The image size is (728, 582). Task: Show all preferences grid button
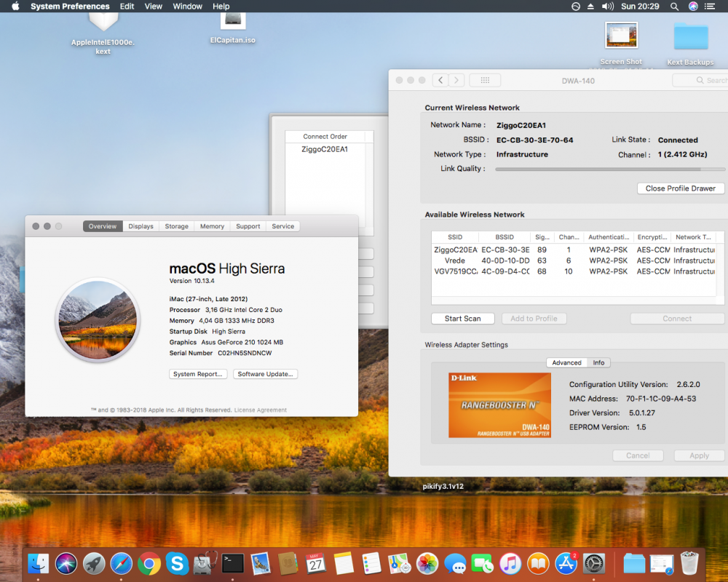(x=485, y=80)
